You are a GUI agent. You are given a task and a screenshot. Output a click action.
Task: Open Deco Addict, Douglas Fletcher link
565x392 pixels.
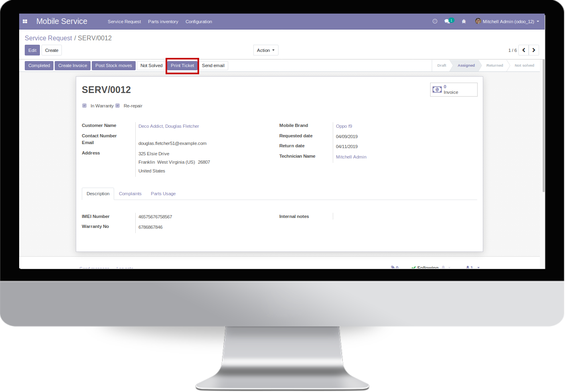pos(169,126)
